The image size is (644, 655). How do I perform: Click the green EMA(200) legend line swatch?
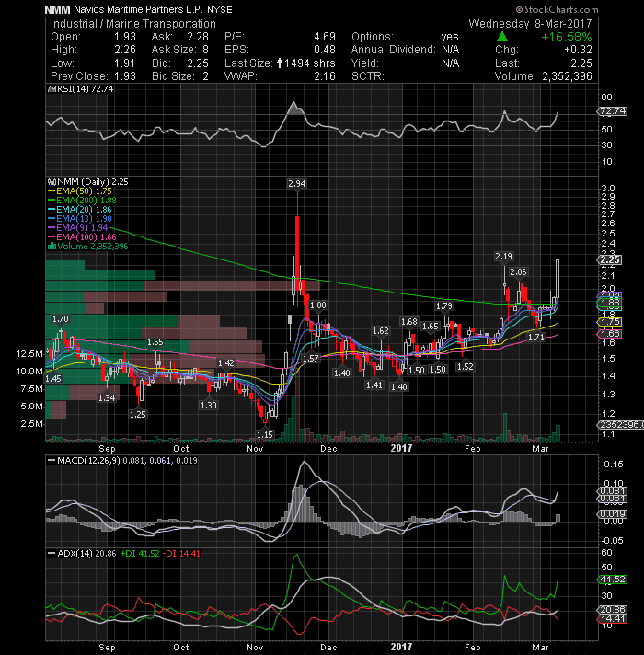point(52,201)
